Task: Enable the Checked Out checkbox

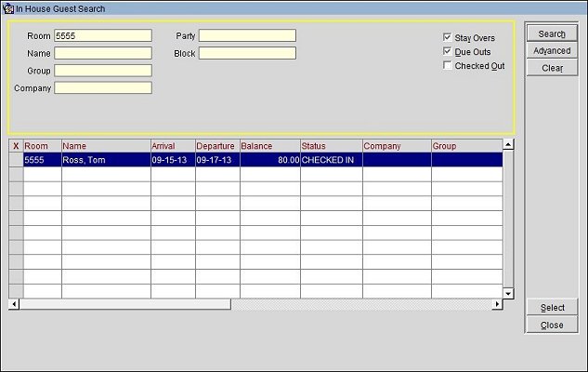Action: (447, 65)
